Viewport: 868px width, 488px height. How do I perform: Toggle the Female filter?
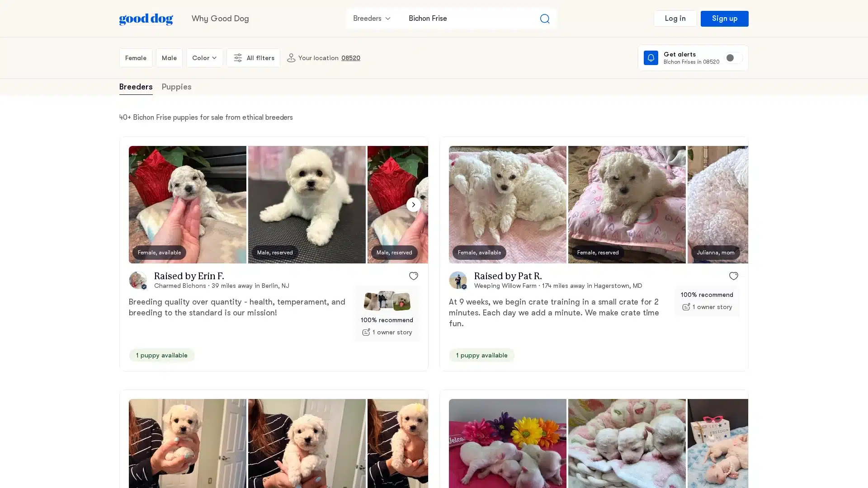pos(136,58)
